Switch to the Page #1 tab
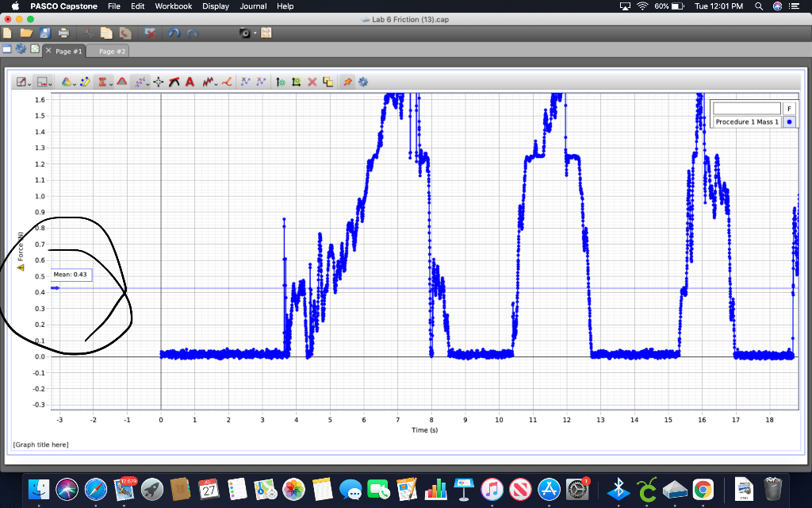The image size is (812, 508). (69, 52)
